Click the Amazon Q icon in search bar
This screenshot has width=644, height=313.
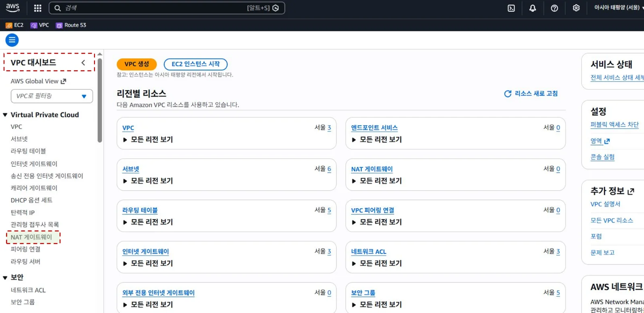tap(276, 8)
